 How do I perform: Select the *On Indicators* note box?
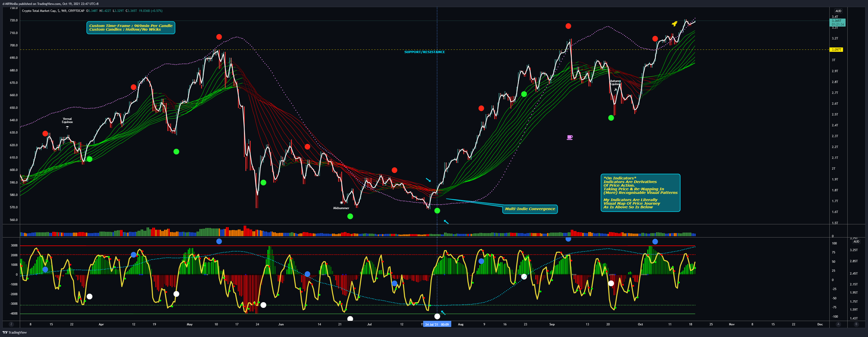[640, 193]
